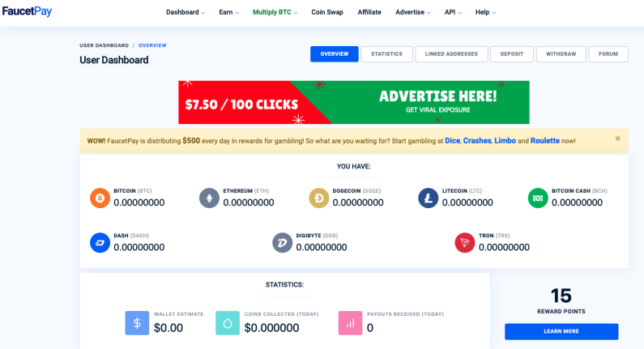Screen dimensions: 644x349
Task: Click the DigiByte coin icon
Action: (283, 243)
